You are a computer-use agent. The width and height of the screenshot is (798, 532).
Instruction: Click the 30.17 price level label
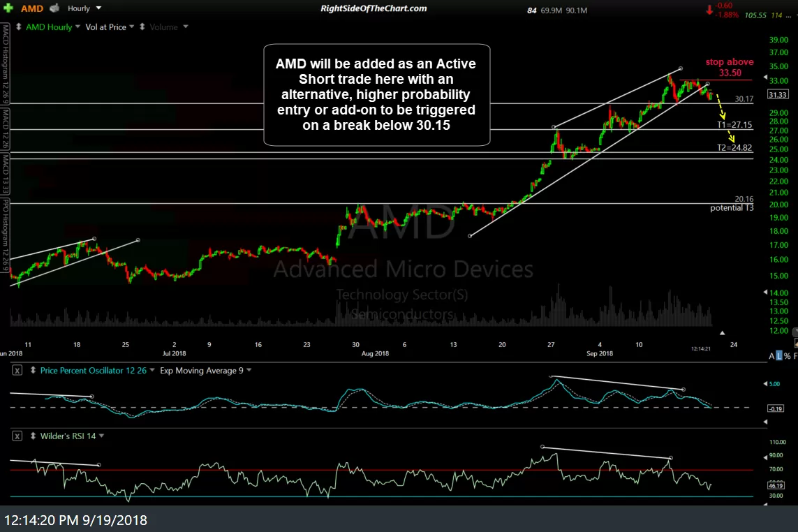point(744,98)
